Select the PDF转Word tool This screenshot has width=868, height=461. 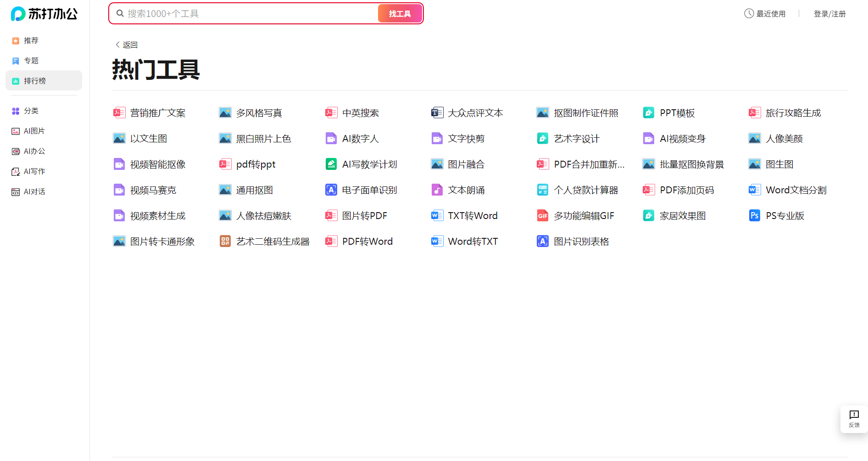pos(368,241)
